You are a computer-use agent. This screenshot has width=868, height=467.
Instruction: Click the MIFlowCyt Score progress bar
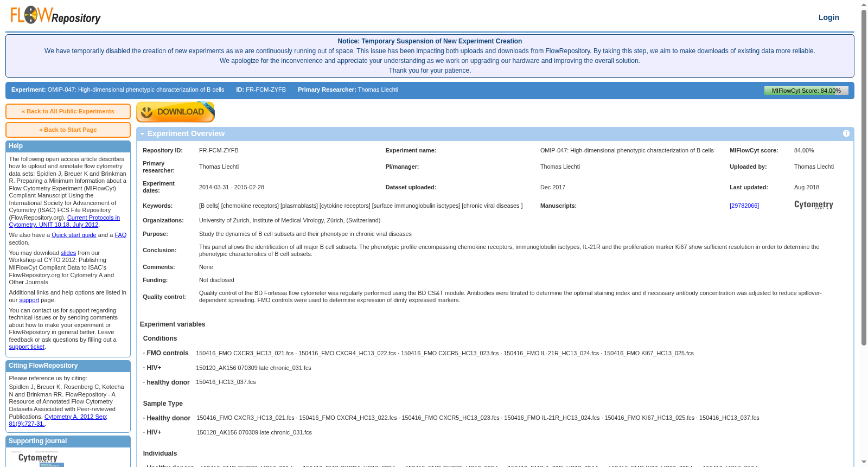806,91
